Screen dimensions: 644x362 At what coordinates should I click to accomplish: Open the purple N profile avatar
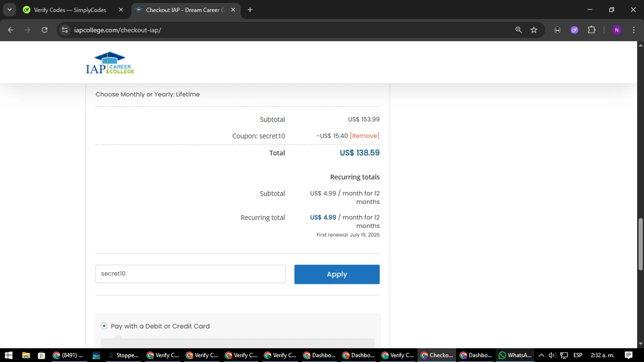(617, 30)
